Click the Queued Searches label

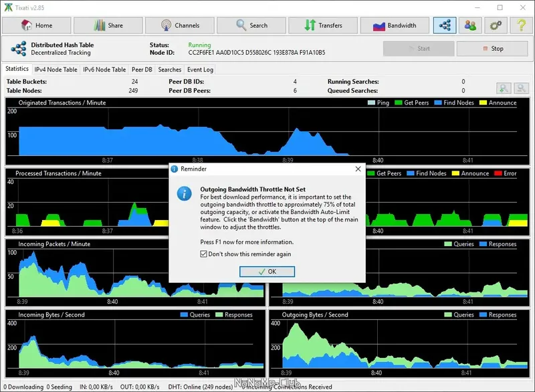[352, 90]
